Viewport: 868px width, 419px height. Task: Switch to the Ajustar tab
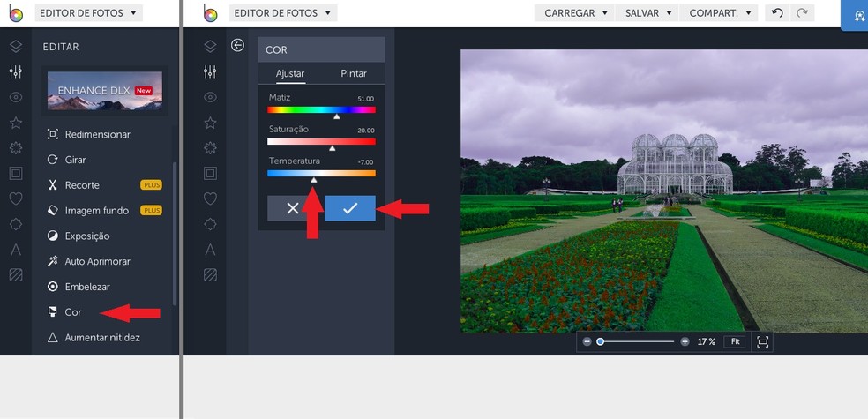click(x=290, y=73)
